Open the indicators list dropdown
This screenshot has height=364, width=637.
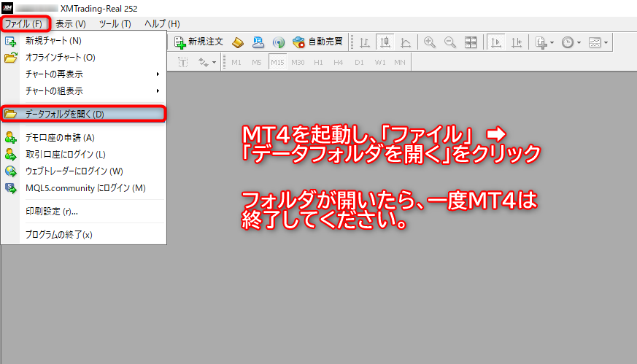coord(544,42)
